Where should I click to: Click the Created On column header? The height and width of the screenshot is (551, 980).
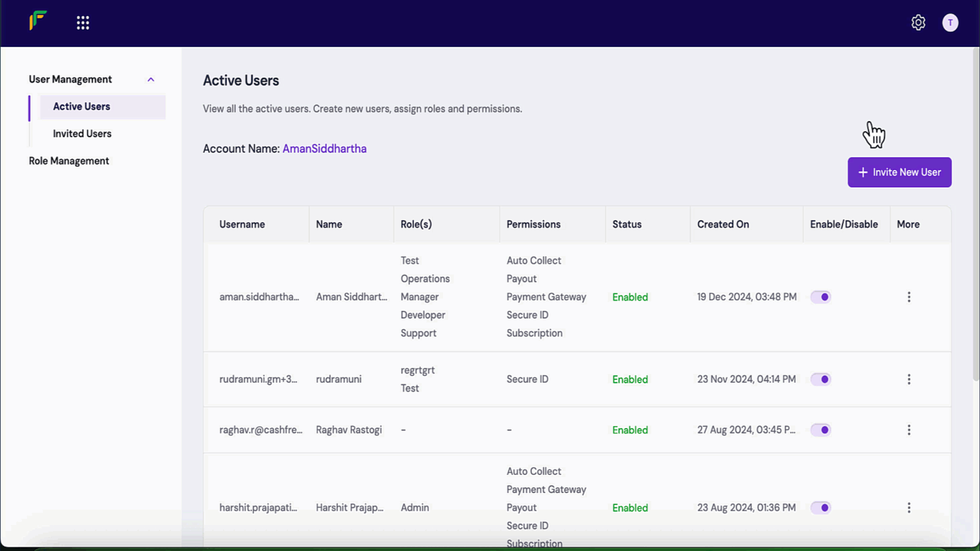tap(723, 224)
